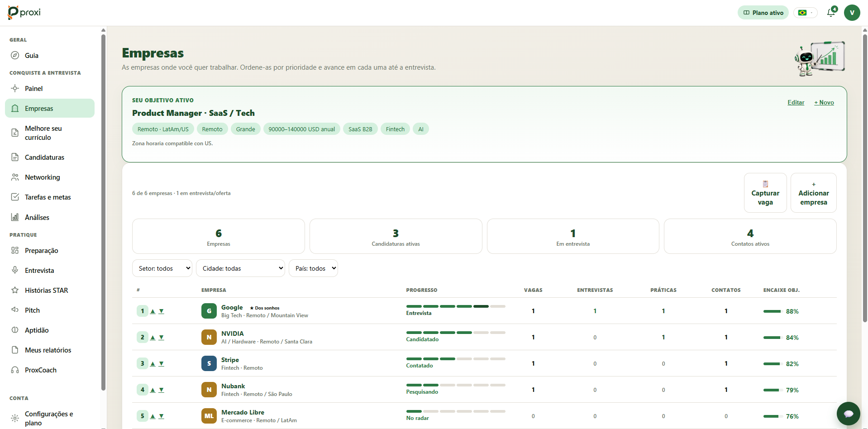The height and width of the screenshot is (429, 868).
Task: Navigate to Networking
Action: [x=50, y=177]
